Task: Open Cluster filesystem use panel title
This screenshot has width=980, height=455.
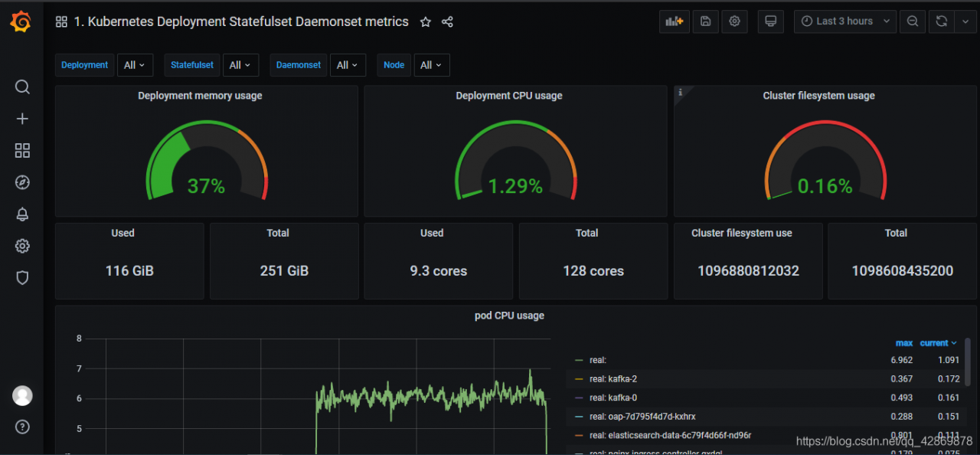Action: click(x=742, y=233)
